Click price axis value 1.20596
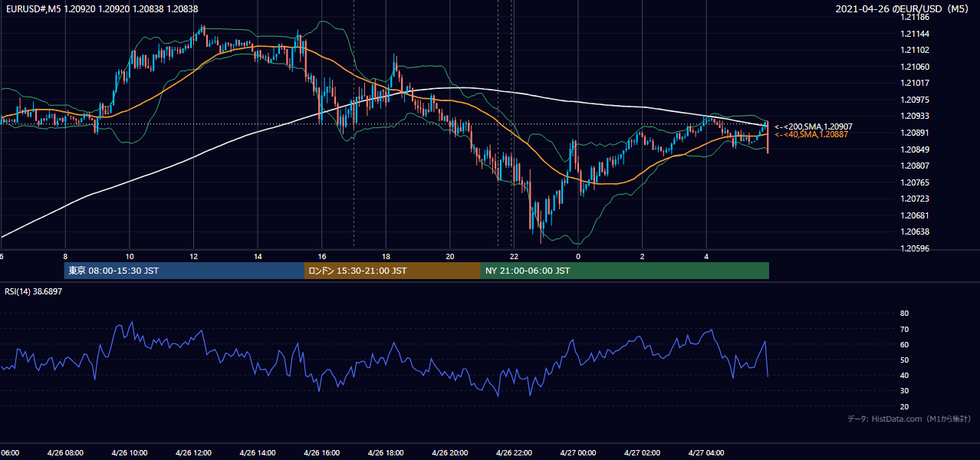The height and width of the screenshot is (460, 980). coord(916,248)
